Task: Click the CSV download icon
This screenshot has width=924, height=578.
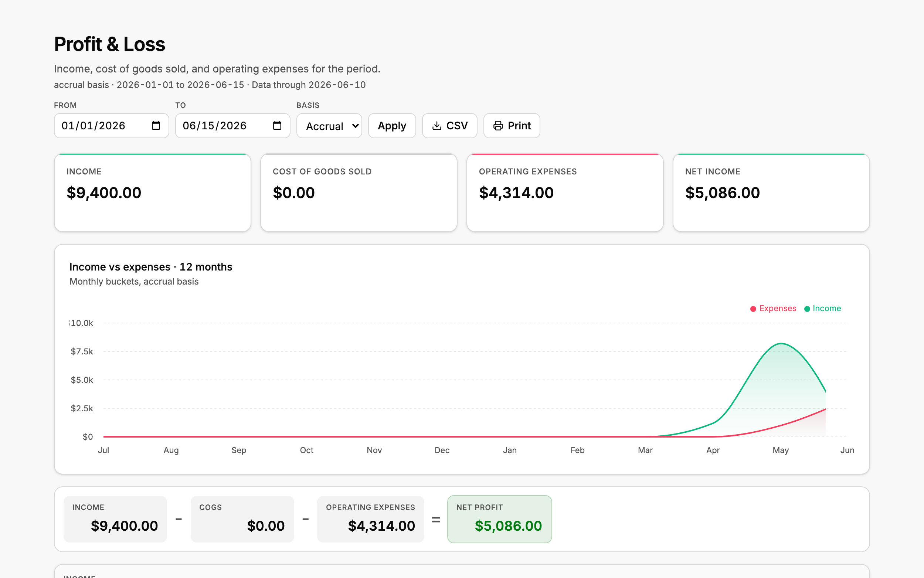Action: [436, 126]
